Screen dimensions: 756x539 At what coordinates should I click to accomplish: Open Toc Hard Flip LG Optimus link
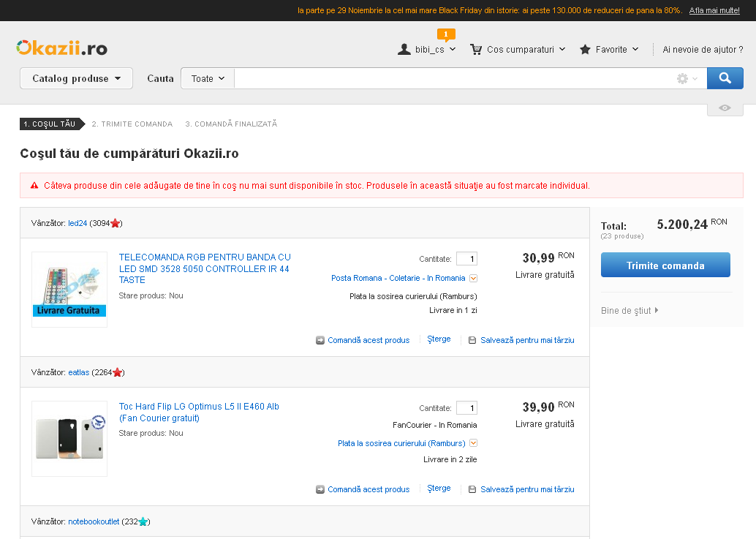pyautogui.click(x=199, y=412)
